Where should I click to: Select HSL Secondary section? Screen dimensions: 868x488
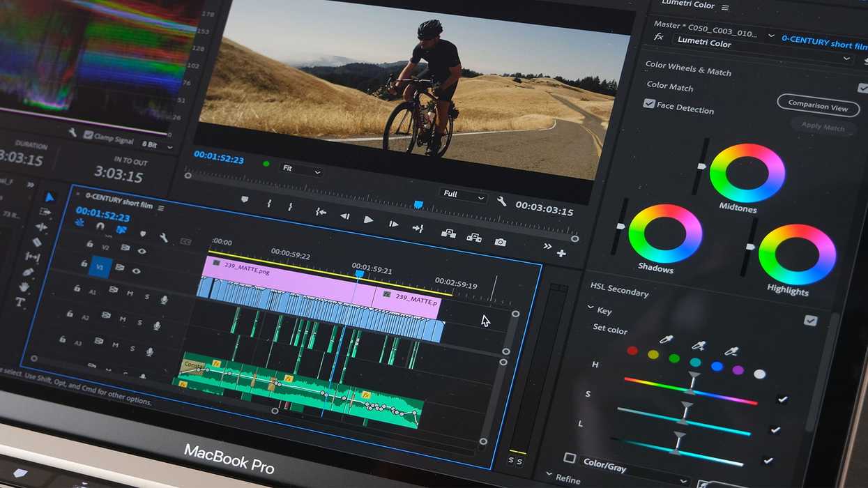pos(619,289)
